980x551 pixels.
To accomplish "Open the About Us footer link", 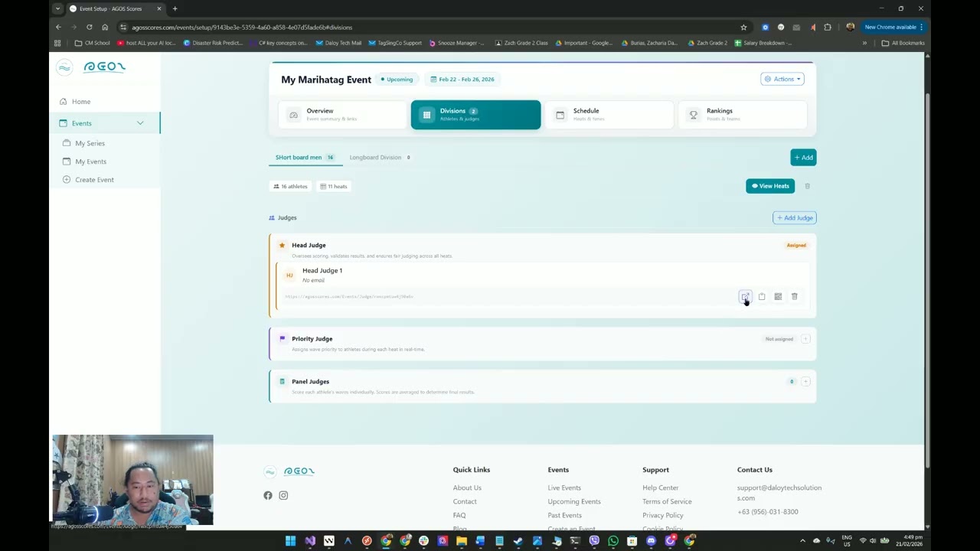I will coord(467,487).
